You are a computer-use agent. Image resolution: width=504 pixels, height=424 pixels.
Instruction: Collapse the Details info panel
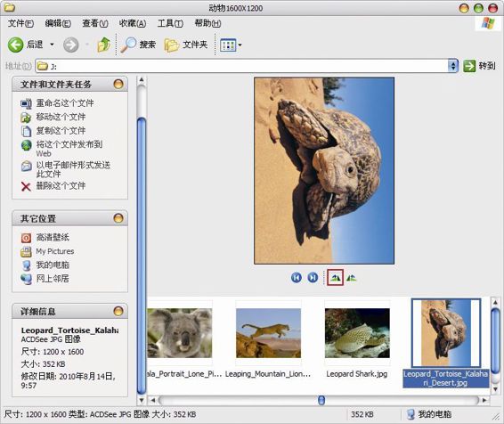(x=118, y=311)
